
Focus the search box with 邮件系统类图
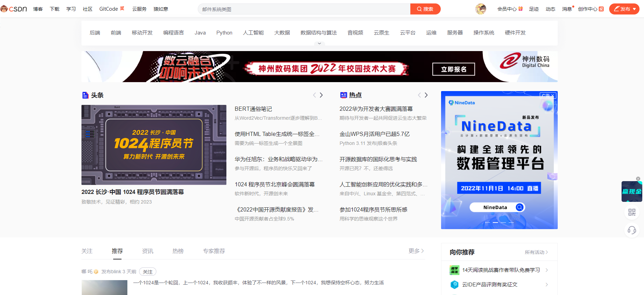[304, 9]
